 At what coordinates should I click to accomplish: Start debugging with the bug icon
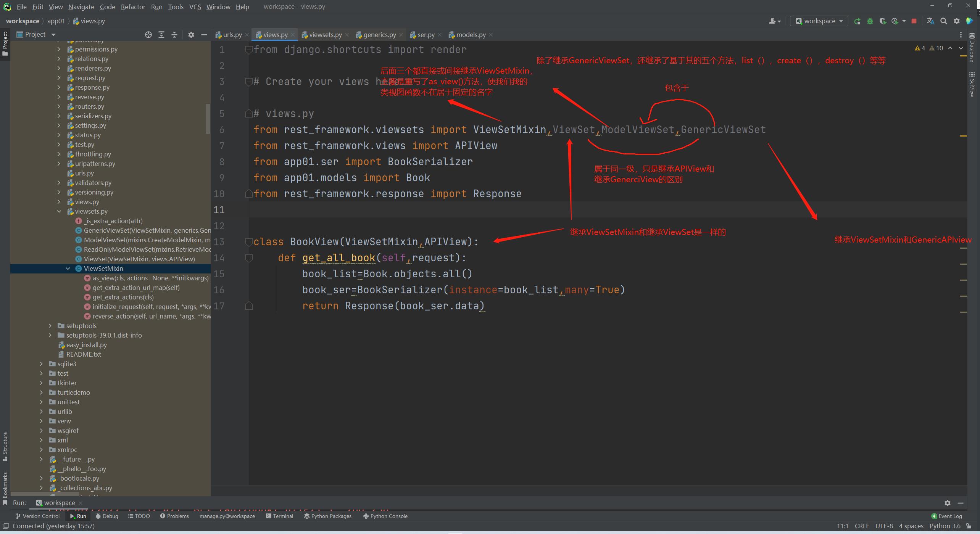pyautogui.click(x=870, y=21)
